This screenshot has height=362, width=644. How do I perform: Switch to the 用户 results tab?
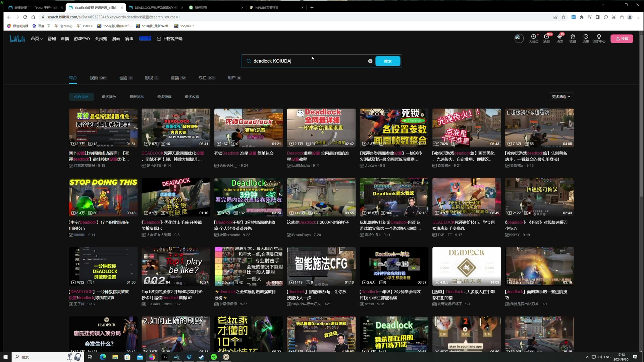point(234,78)
